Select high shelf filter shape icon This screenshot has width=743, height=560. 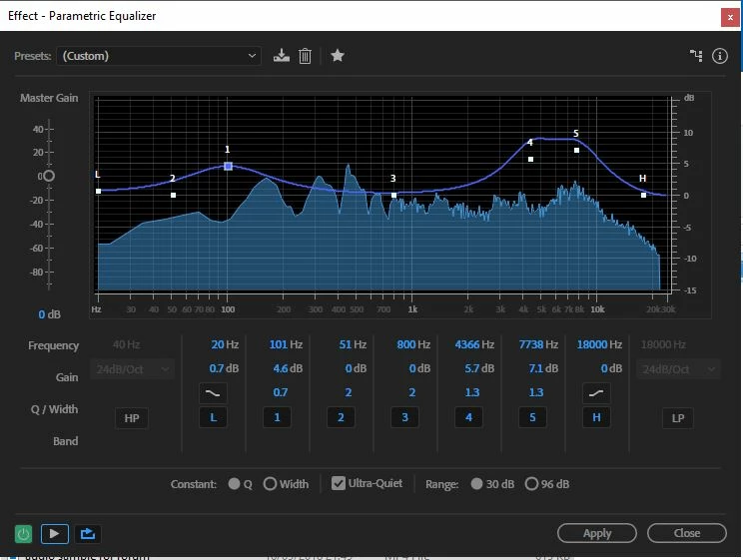[596, 392]
